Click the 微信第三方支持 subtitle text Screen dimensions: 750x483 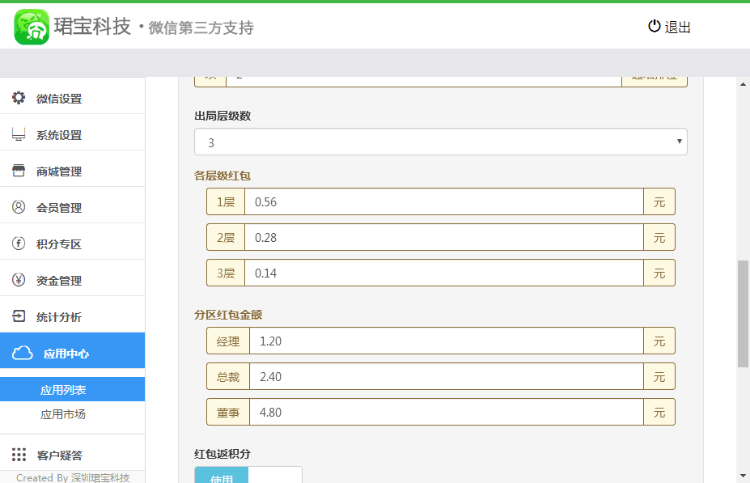pyautogui.click(x=201, y=28)
